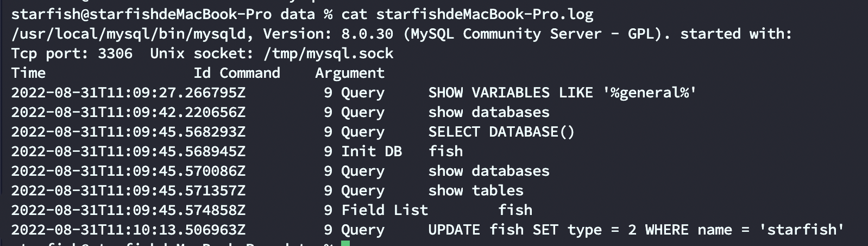This screenshot has width=868, height=246.
Task: Click the SELECT DATABASE() query text
Action: (x=501, y=132)
